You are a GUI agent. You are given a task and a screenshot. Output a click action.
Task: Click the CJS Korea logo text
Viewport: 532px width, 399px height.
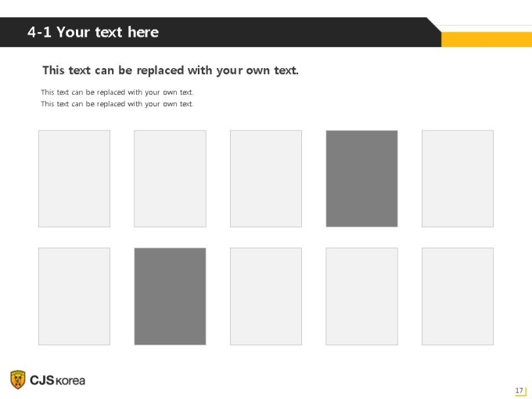click(x=58, y=380)
